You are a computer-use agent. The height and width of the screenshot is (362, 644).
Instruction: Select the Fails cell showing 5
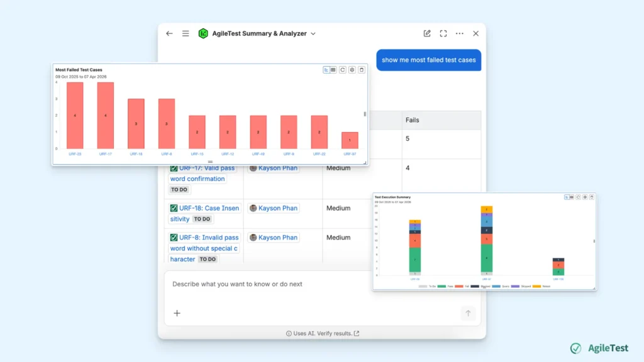441,144
